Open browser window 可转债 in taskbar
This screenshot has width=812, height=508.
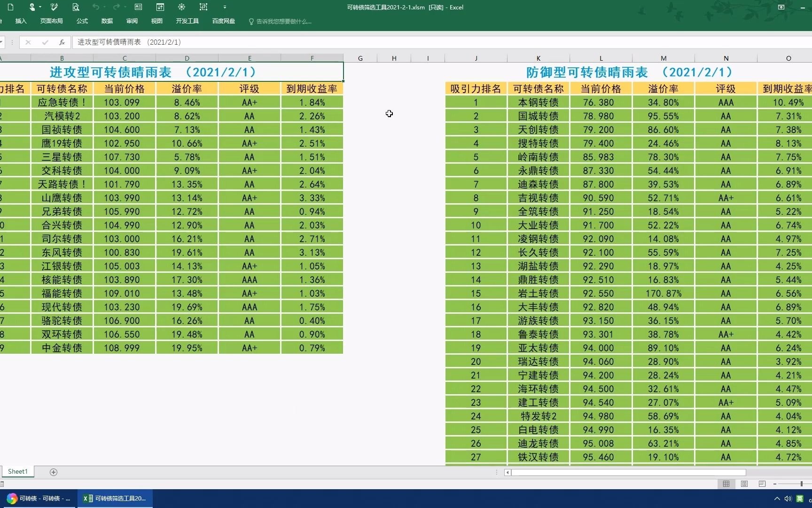tap(39, 498)
